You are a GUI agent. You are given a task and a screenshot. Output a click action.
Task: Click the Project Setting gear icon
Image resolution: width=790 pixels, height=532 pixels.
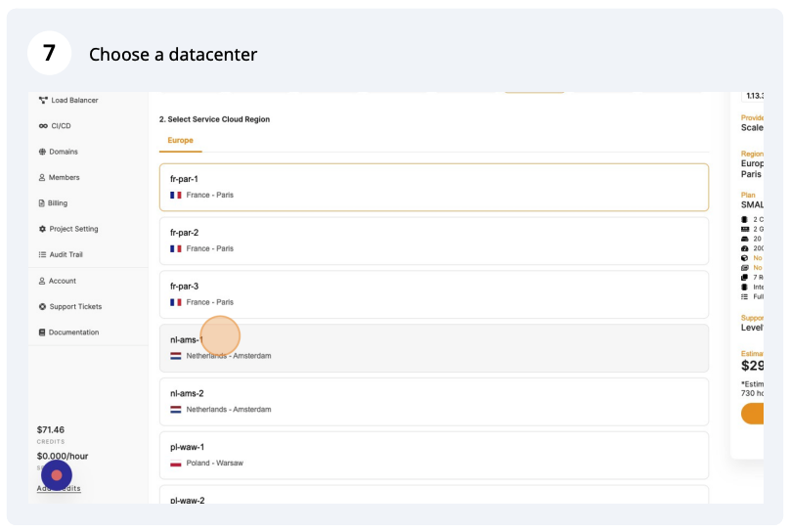tap(42, 229)
